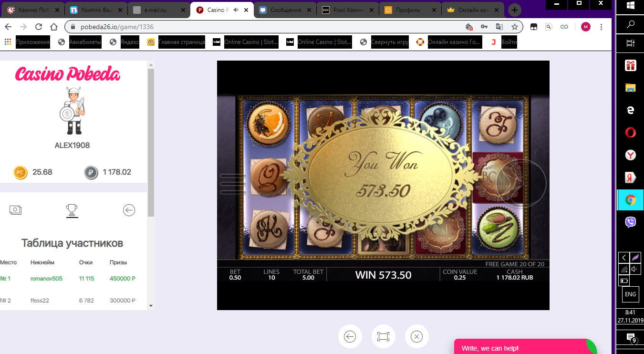The height and width of the screenshot is (354, 644).
Task: Click the sidebar scrollbar down arrow
Action: [x=151, y=306]
